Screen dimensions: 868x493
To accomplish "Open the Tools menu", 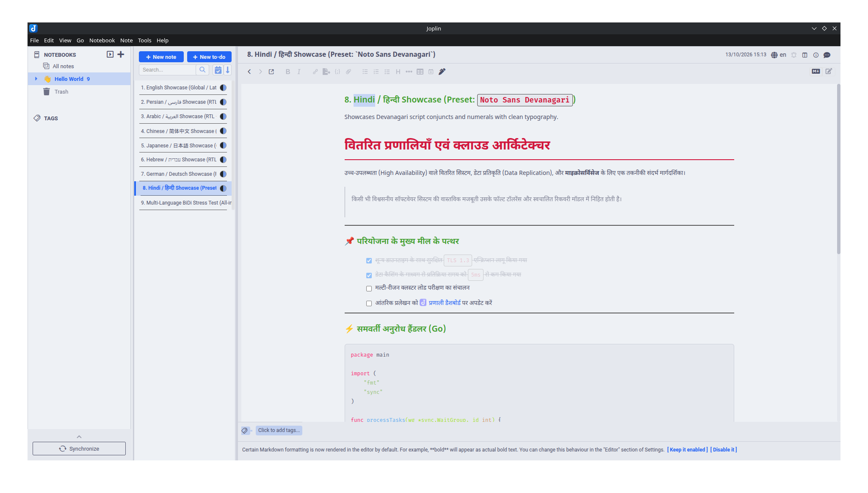I will [x=144, y=40].
